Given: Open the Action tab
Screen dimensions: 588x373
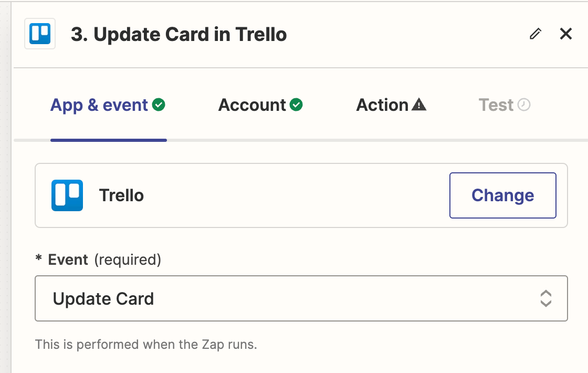Looking at the screenshot, I should [x=383, y=105].
